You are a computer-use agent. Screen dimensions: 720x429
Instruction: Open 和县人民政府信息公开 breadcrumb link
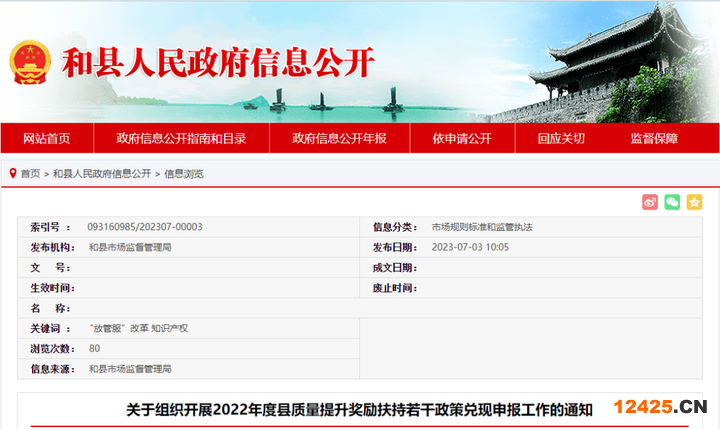(102, 174)
